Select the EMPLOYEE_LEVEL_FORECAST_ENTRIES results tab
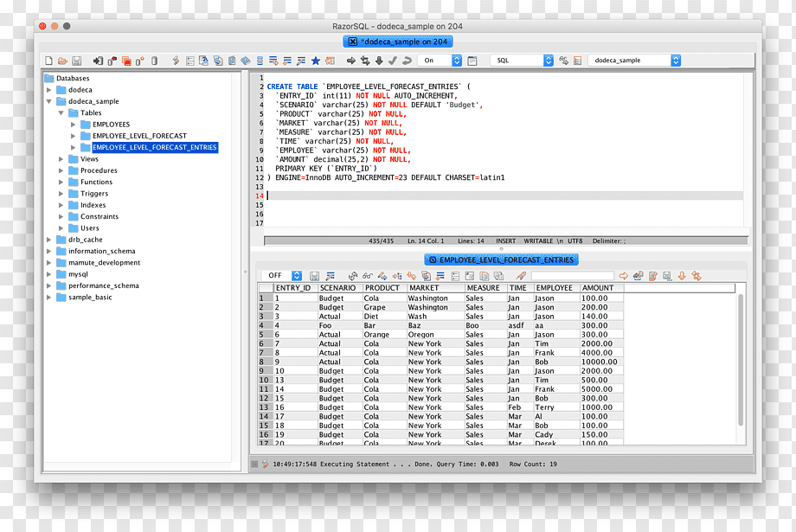The image size is (796, 532). (x=501, y=260)
